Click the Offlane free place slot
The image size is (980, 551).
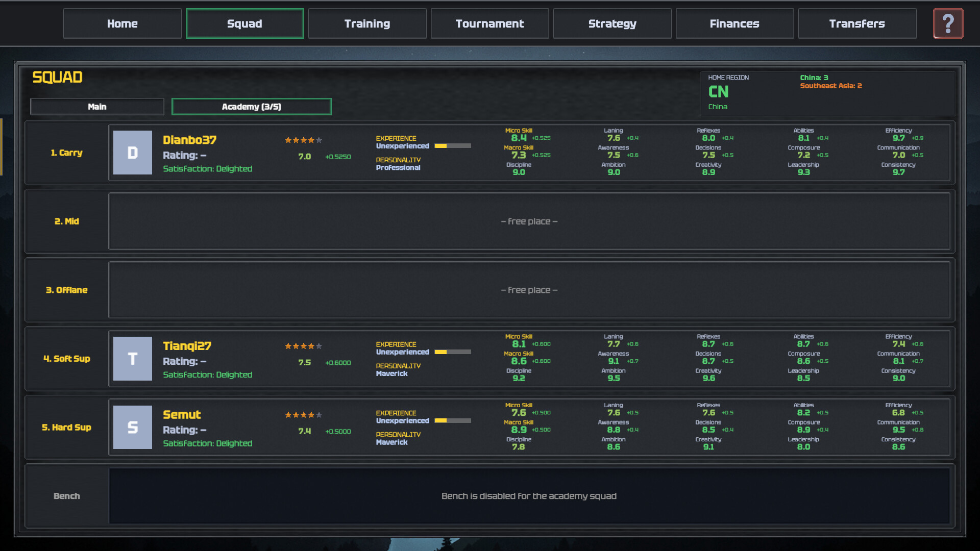click(x=529, y=290)
